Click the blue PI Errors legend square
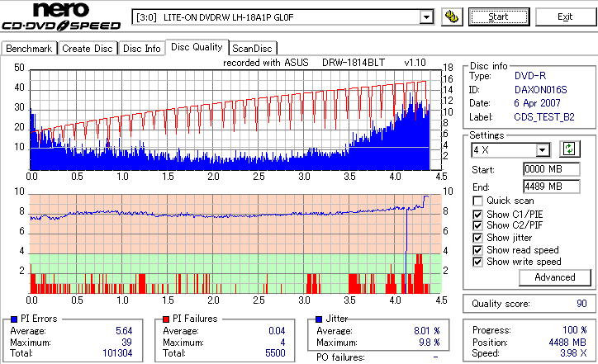This screenshot has width=598, height=364. tap(14, 319)
